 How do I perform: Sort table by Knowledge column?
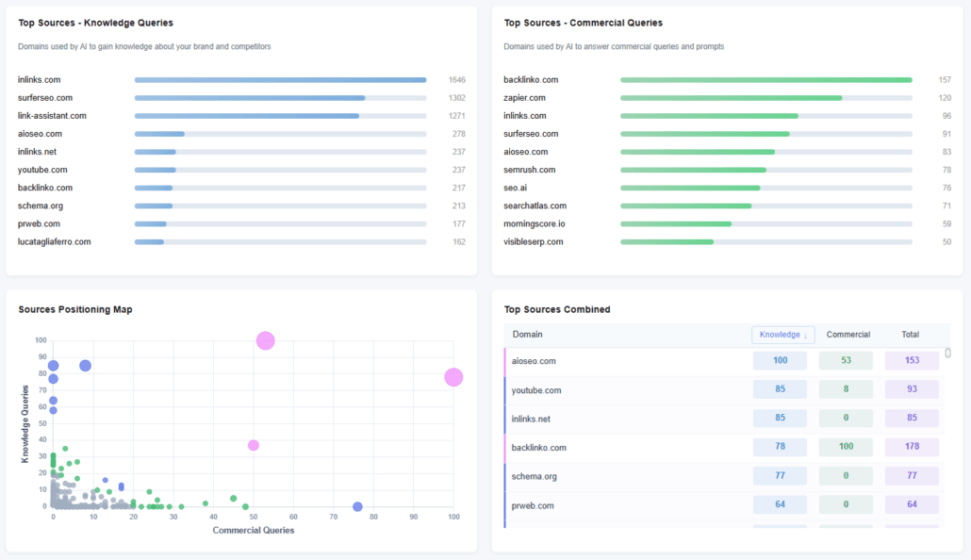click(x=782, y=335)
